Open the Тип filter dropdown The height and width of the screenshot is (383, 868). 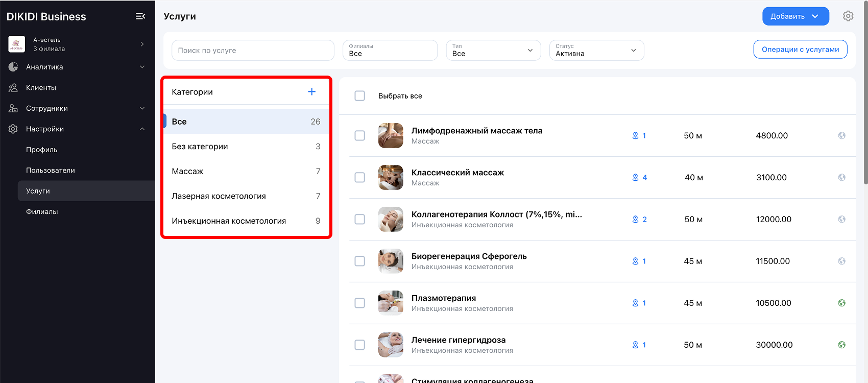tap(493, 50)
